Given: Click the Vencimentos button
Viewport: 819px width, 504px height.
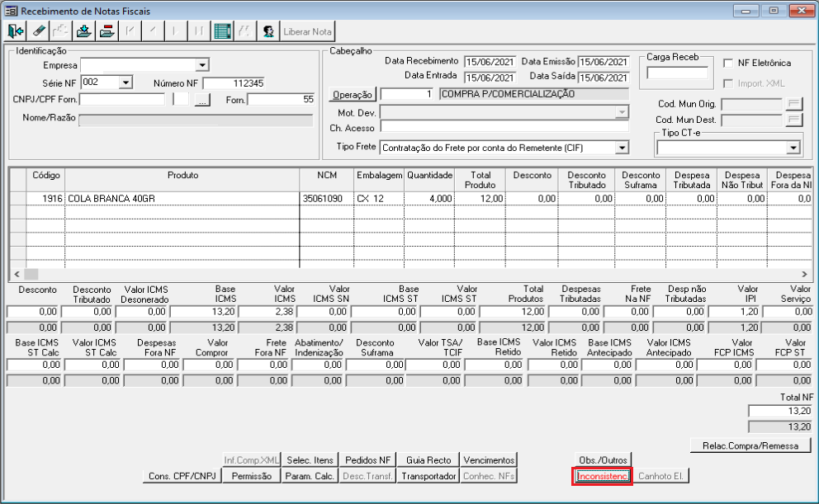Looking at the screenshot, I should (489, 460).
